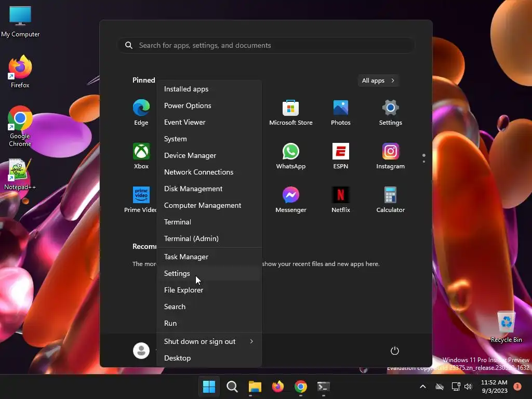The height and width of the screenshot is (399, 532).
Task: Open the ESPN app
Action: [341, 156]
